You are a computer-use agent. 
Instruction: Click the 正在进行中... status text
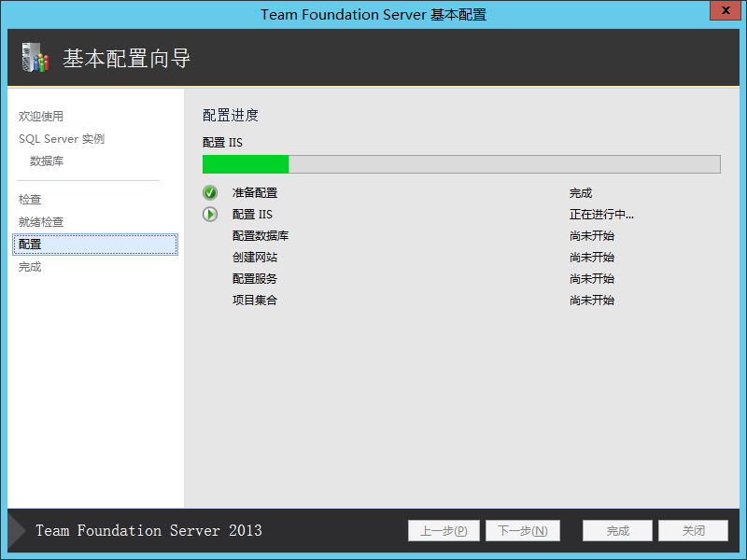point(601,215)
